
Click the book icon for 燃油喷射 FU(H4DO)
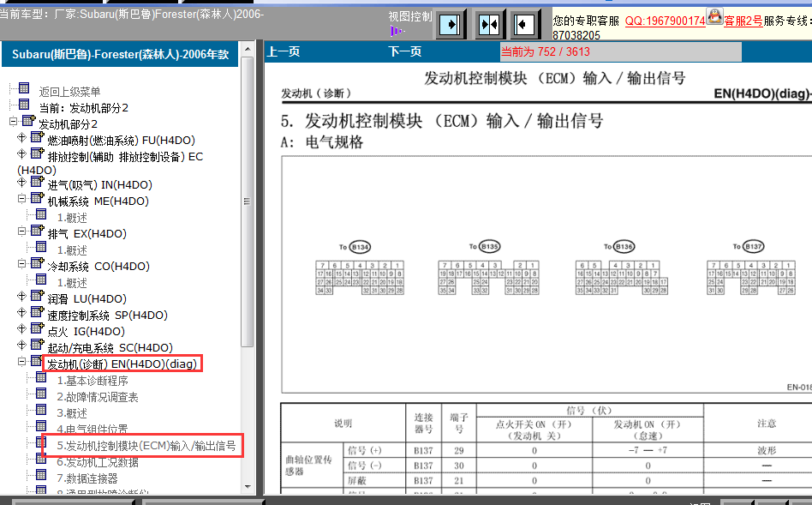[38, 137]
